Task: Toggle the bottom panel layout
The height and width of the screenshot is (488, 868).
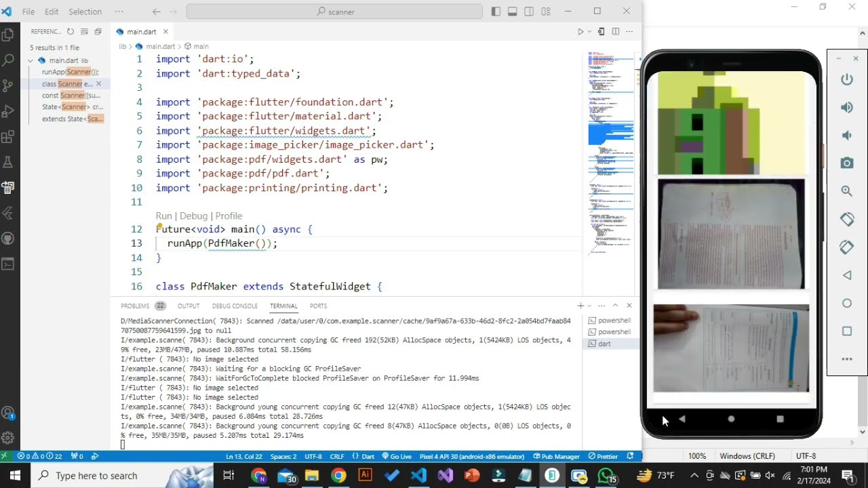Action: click(x=513, y=12)
